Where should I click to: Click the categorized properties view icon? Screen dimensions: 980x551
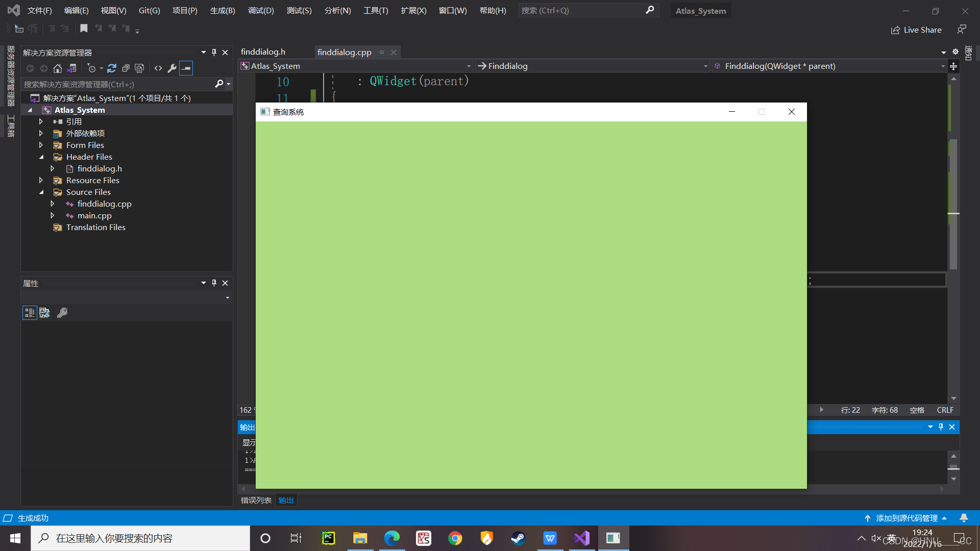tap(29, 313)
